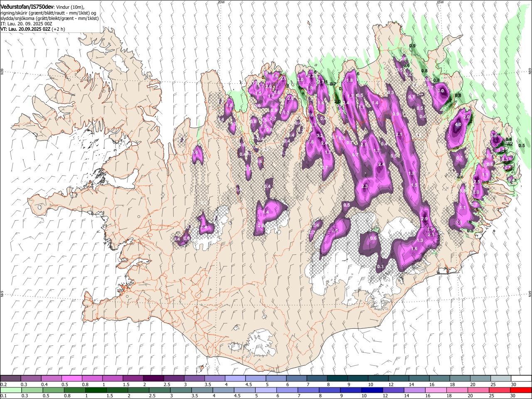Click the '2.3' precipitation value on the map
532x399 pixels.
(x=365, y=186)
